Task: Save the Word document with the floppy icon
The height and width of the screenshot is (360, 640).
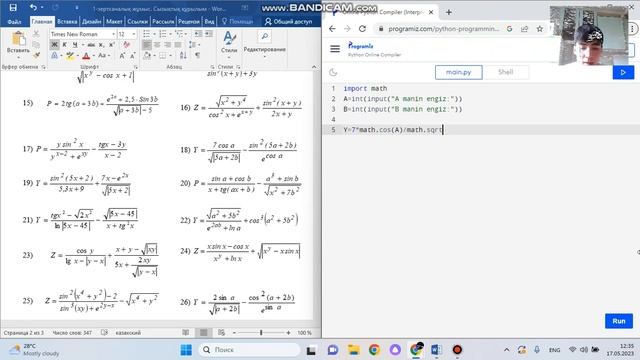Action: tap(13, 7)
